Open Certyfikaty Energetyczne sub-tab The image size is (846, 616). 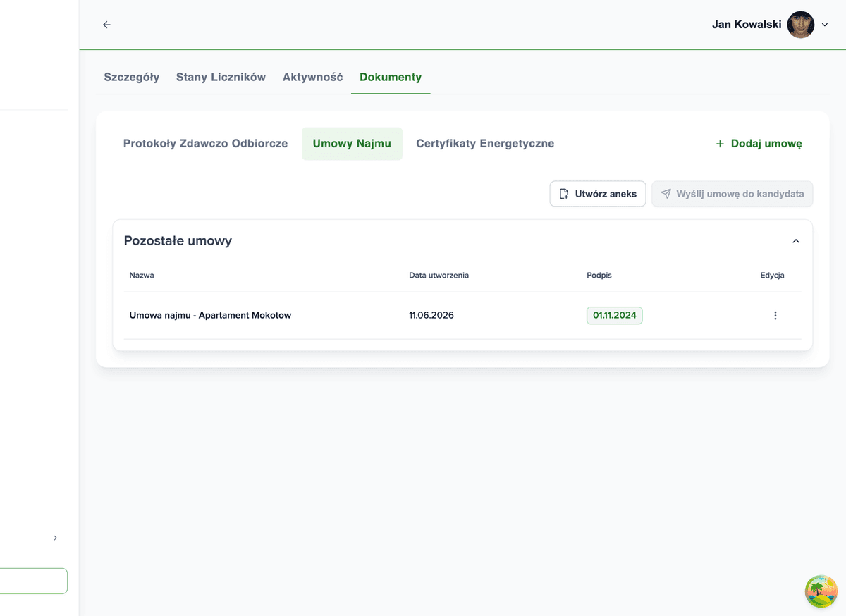(485, 144)
